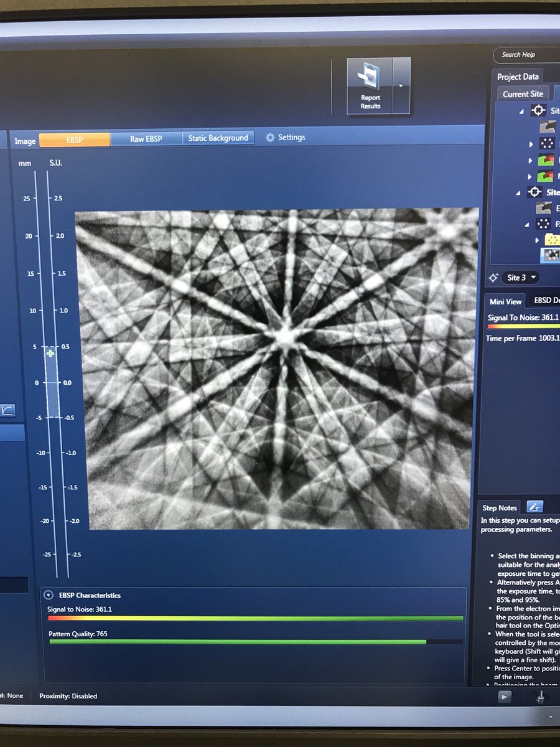Select the highlighted pattern item in tree
Screen dimensions: 560x747
(551, 255)
